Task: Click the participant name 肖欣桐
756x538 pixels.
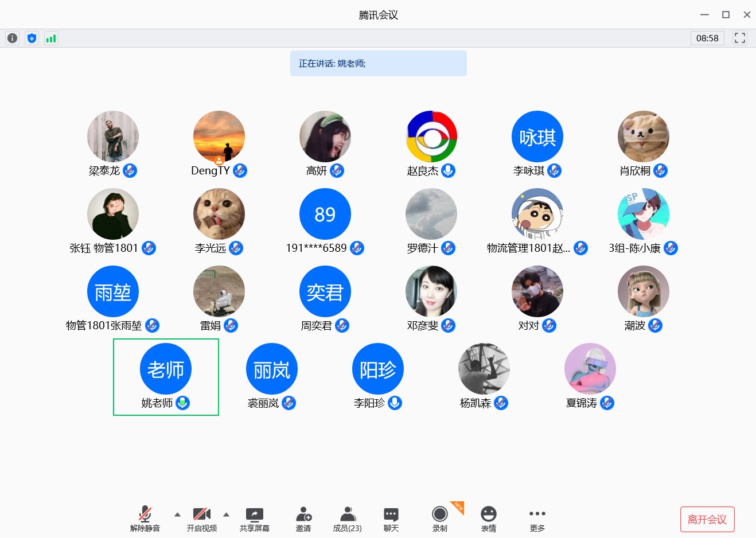Action: [x=635, y=171]
